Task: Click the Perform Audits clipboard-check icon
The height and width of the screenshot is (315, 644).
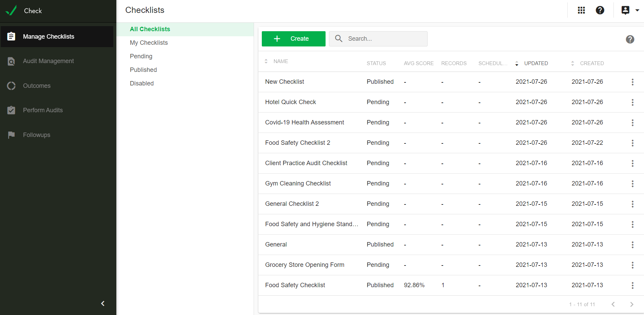Action: tap(11, 110)
